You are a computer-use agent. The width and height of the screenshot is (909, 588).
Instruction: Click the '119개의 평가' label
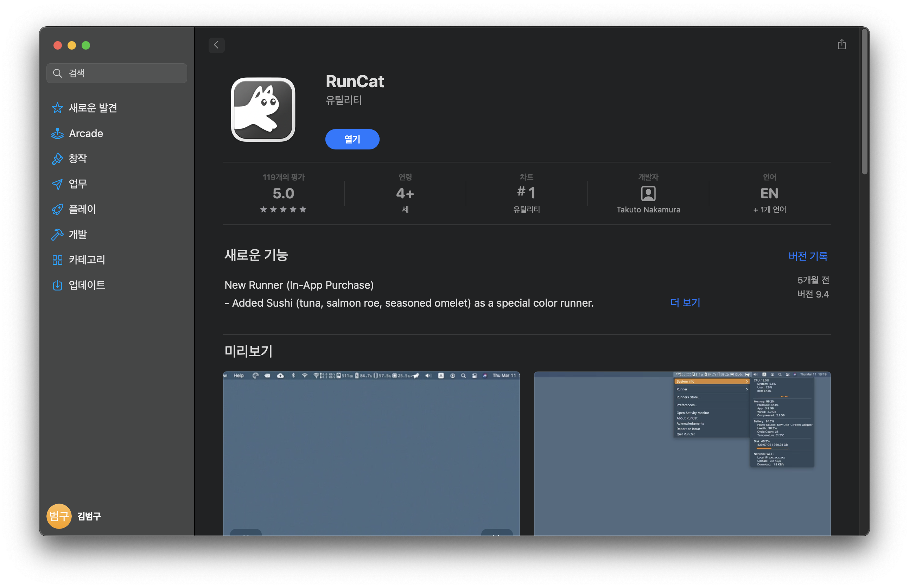284,177
